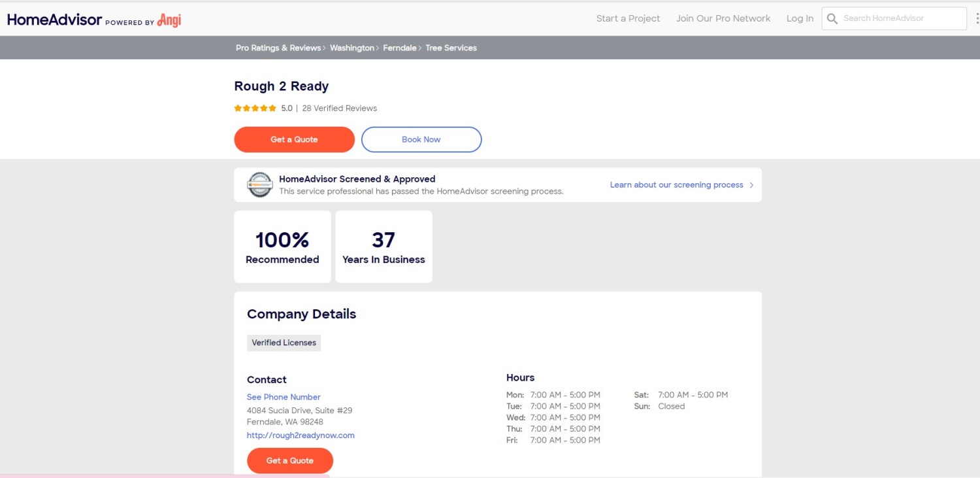980x478 pixels.
Task: Click address line 4084 Sucia Drive
Action: [299, 411]
